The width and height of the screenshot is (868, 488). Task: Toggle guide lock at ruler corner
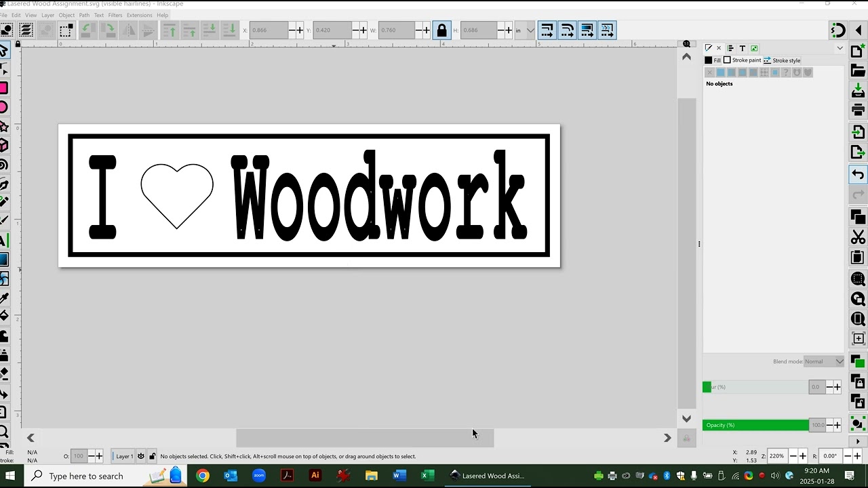click(18, 44)
